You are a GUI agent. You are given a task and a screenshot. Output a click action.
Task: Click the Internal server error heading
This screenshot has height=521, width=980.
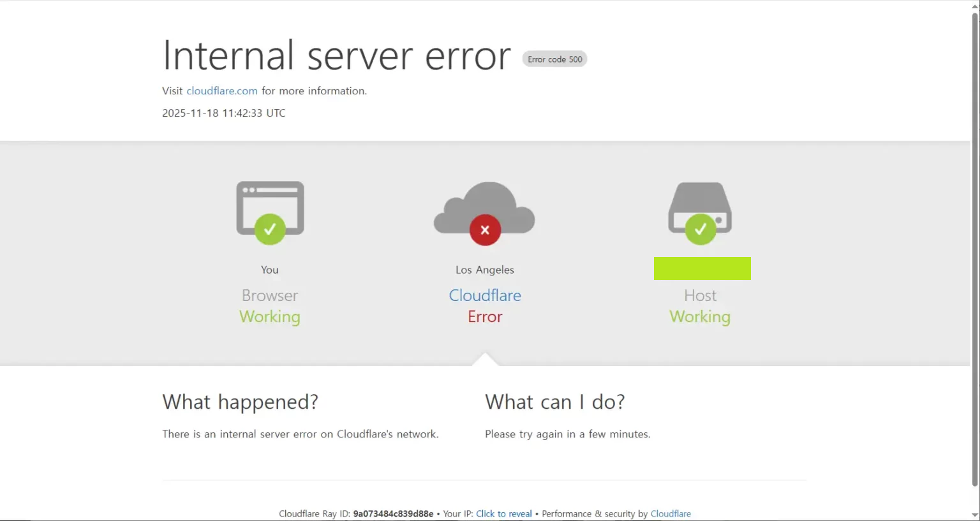pyautogui.click(x=337, y=55)
